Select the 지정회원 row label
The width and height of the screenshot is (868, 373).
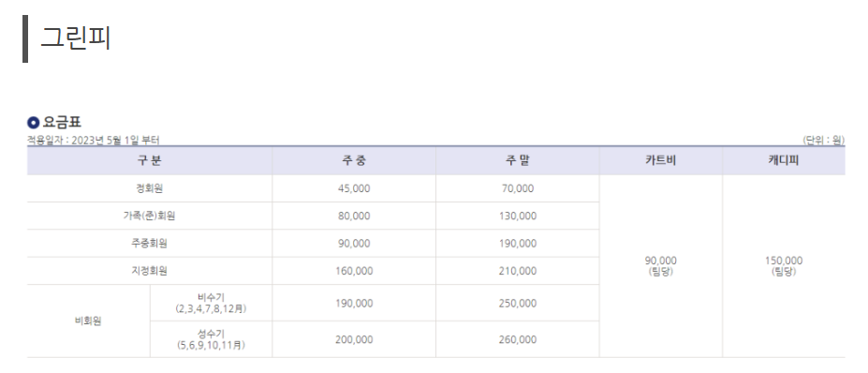click(150, 271)
